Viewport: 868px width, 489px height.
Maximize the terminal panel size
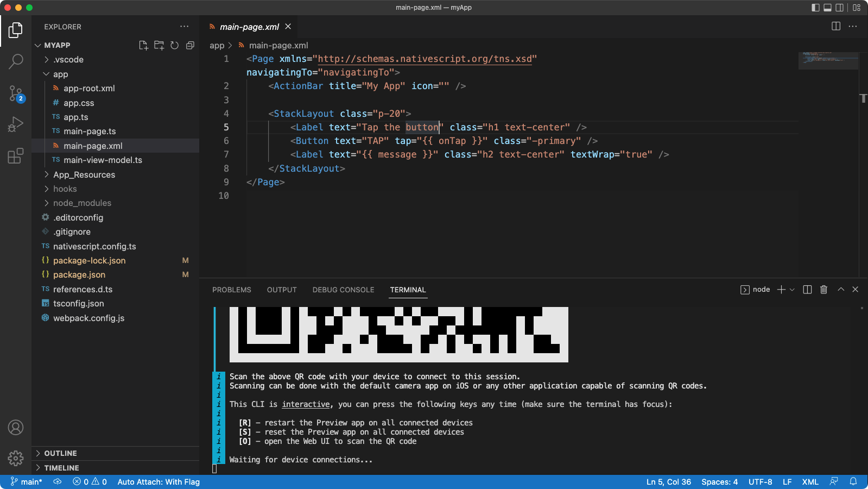tap(841, 290)
